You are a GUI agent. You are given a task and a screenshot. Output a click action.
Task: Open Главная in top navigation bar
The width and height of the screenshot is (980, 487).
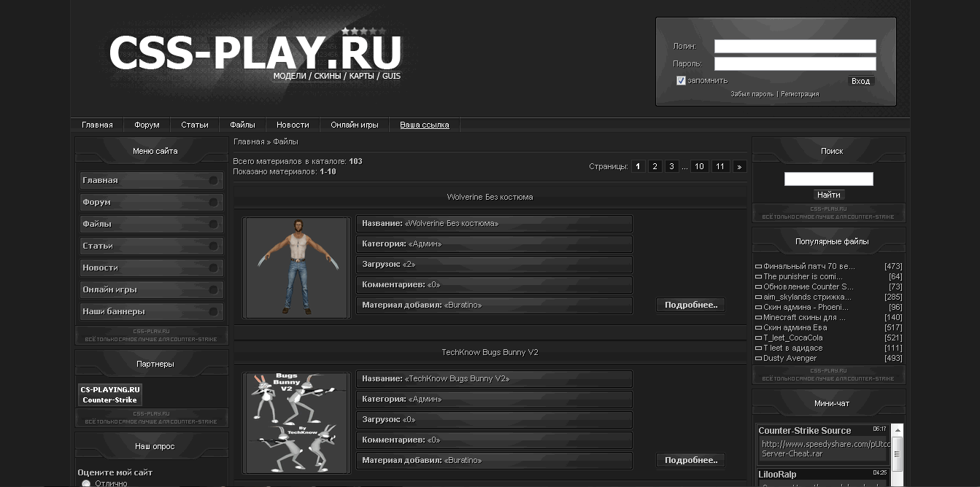point(97,125)
